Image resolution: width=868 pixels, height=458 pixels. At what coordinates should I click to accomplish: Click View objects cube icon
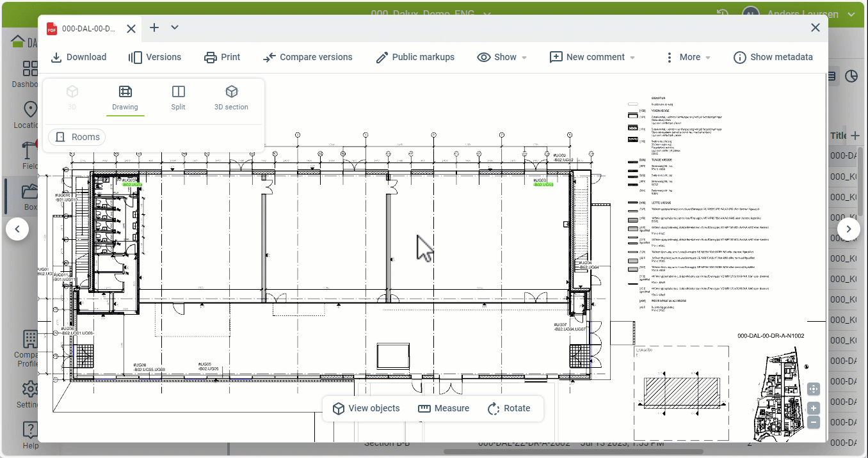click(x=339, y=409)
